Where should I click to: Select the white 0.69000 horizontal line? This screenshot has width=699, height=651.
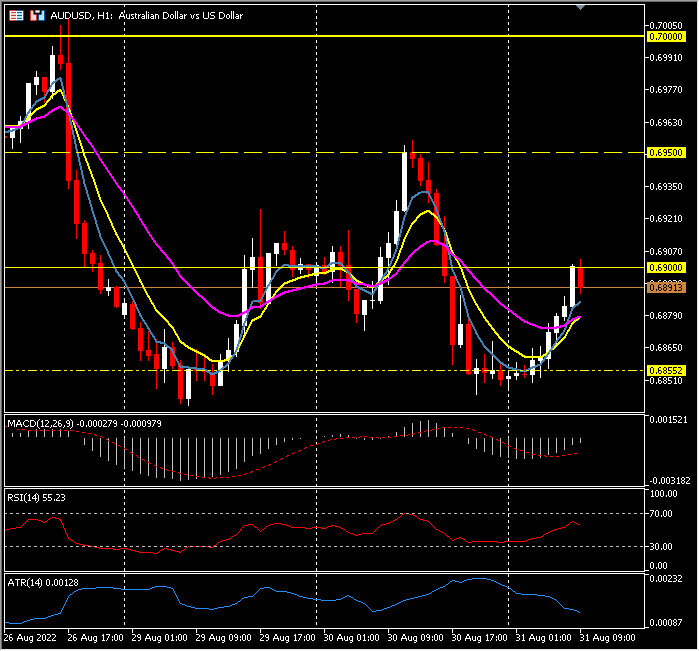pyautogui.click(x=300, y=267)
